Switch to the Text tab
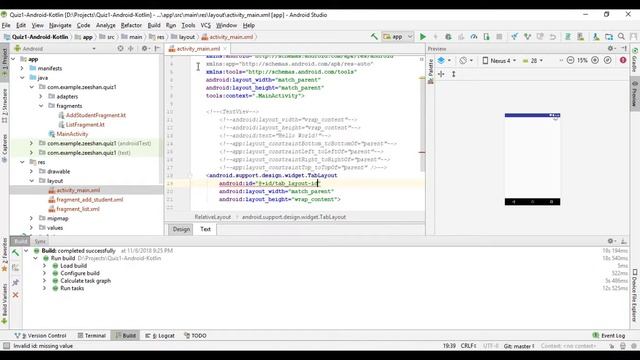The image size is (640, 360). [x=205, y=229]
